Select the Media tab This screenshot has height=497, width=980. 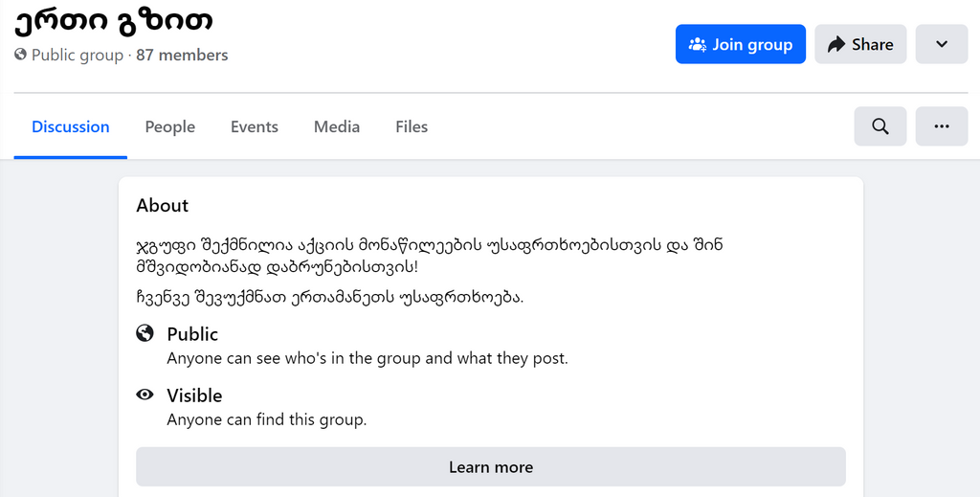[337, 126]
